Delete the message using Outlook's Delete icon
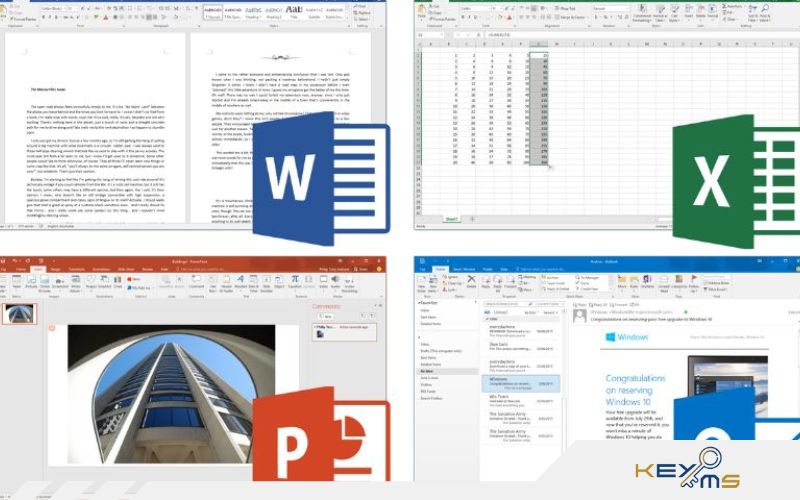800x500 pixels. [471, 282]
